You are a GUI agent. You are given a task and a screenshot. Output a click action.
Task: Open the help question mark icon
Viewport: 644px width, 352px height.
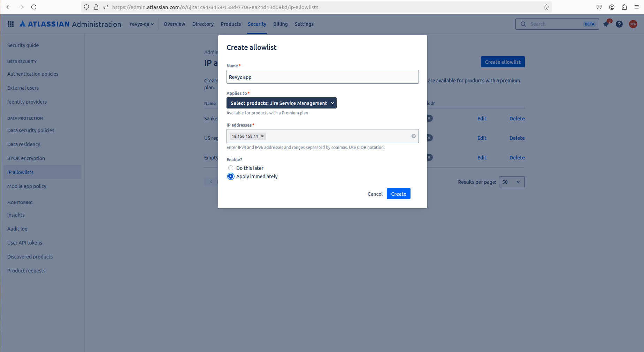click(x=619, y=24)
